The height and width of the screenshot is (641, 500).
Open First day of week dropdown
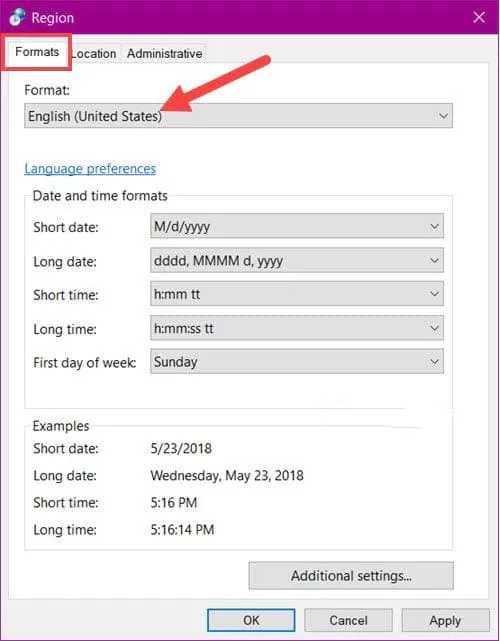pos(297,361)
